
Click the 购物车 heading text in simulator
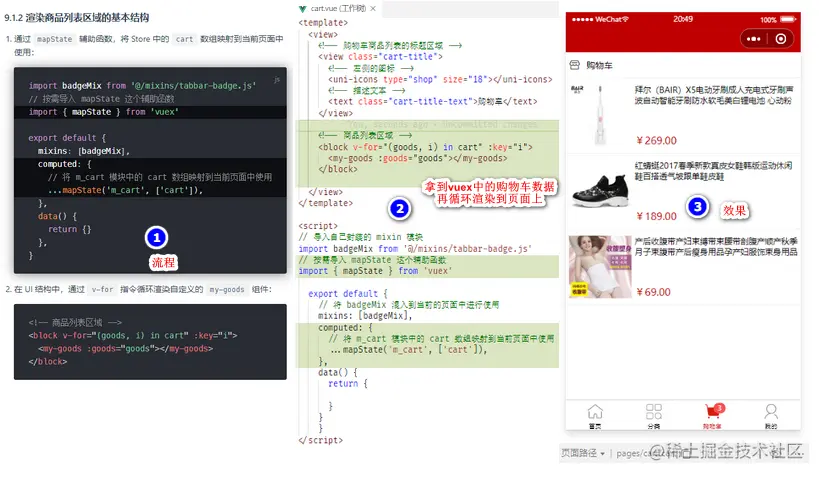click(x=599, y=65)
